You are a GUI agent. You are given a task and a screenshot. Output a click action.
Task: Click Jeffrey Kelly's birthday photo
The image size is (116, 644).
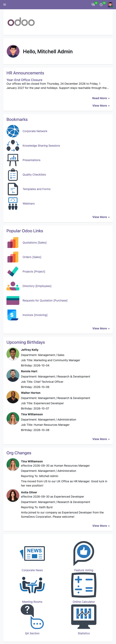click(13, 354)
